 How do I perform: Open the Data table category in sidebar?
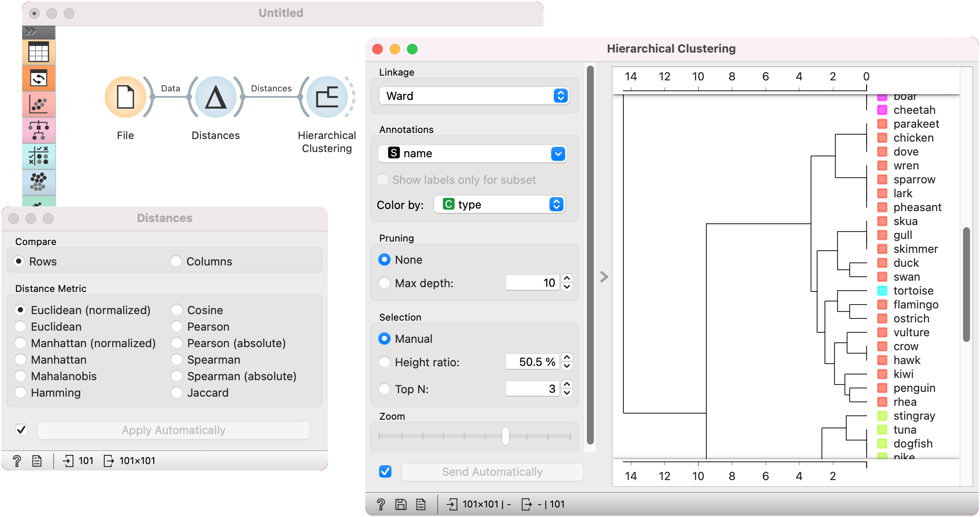[x=39, y=52]
